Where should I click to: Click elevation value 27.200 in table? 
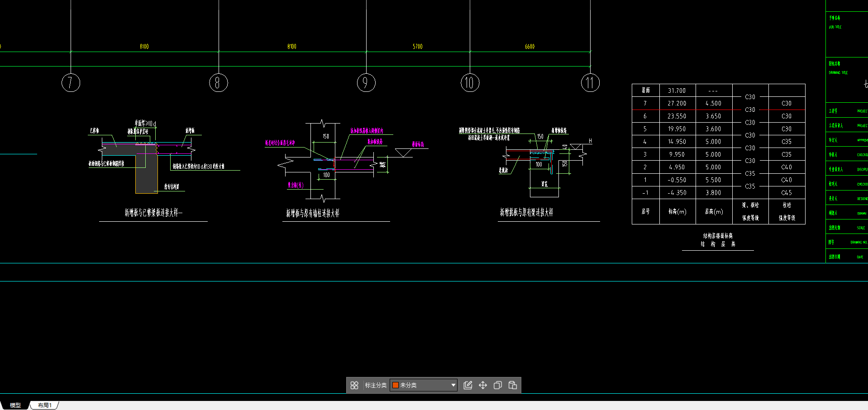(677, 103)
